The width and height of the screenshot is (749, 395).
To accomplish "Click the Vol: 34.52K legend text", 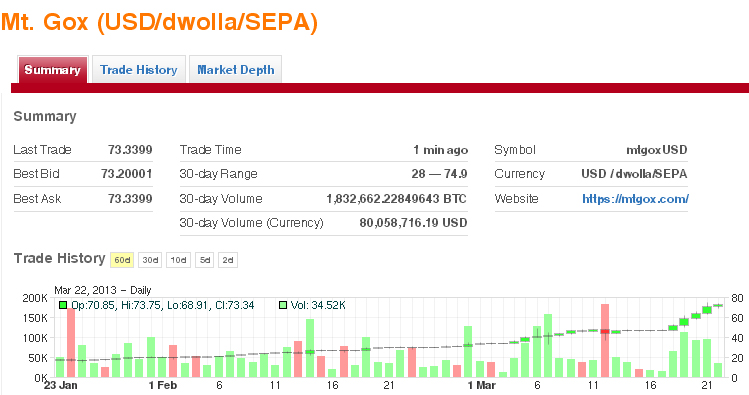I will tap(318, 305).
